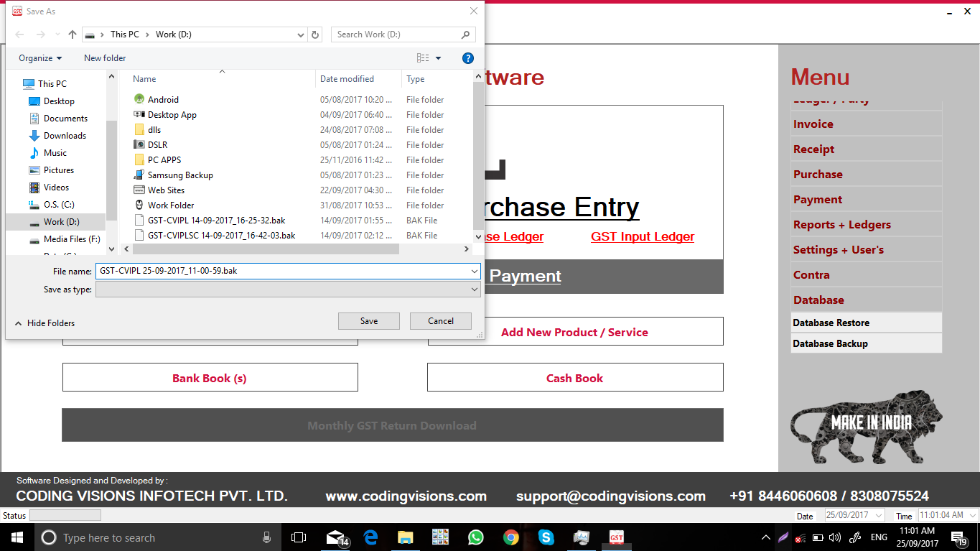The width and height of the screenshot is (980, 551).
Task: Open the GST Input Ledger link
Action: (642, 236)
